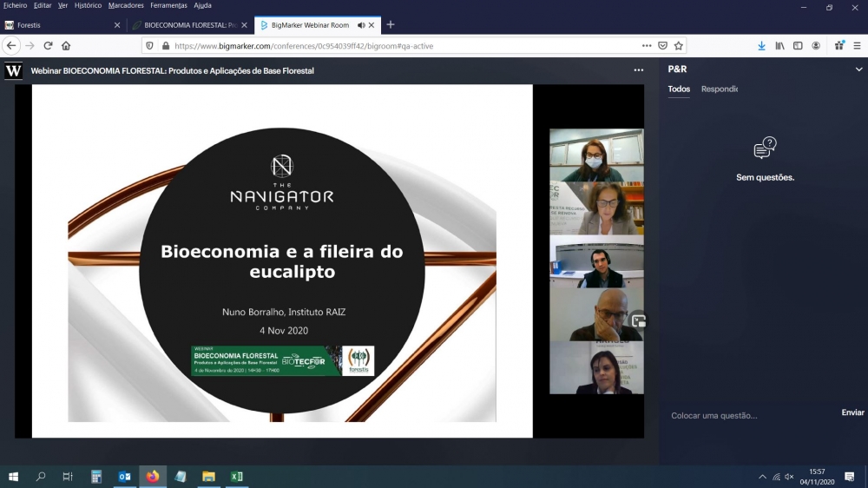Select the Todos tab in P&R
Viewport: 868px width, 488px height.
click(x=679, y=89)
